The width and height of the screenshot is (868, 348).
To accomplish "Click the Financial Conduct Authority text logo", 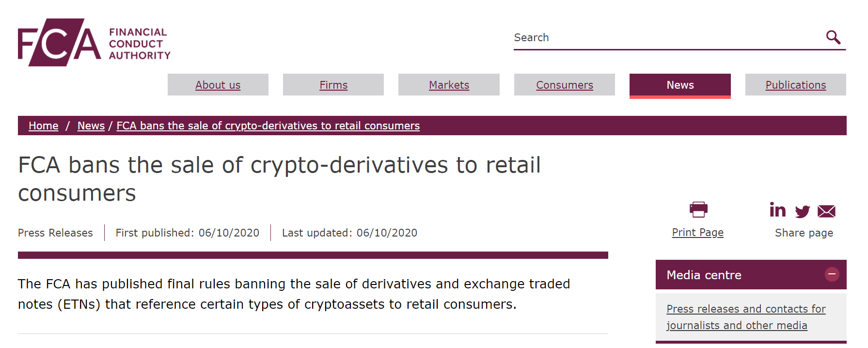I will click(140, 44).
